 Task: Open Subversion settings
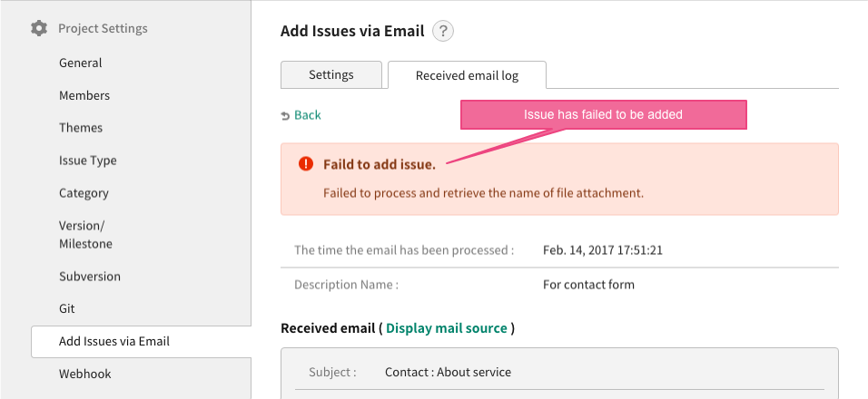[x=90, y=277]
